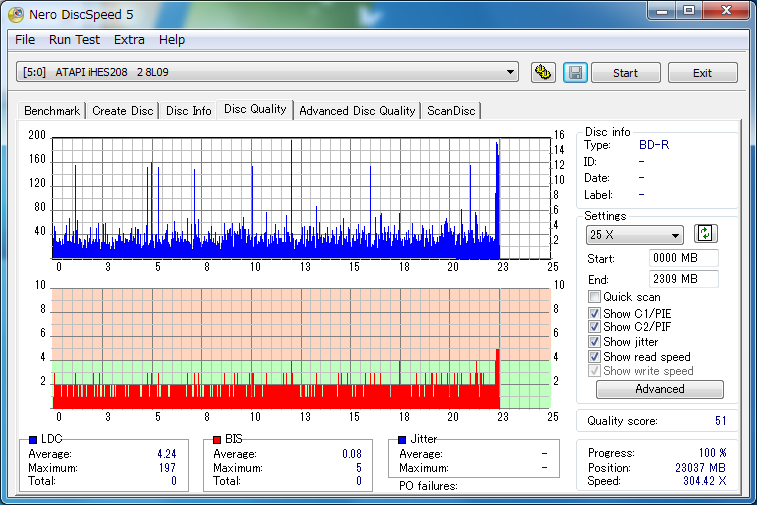Viewport: 757px width, 505px height.
Task: Open the File menu
Action: coord(25,40)
